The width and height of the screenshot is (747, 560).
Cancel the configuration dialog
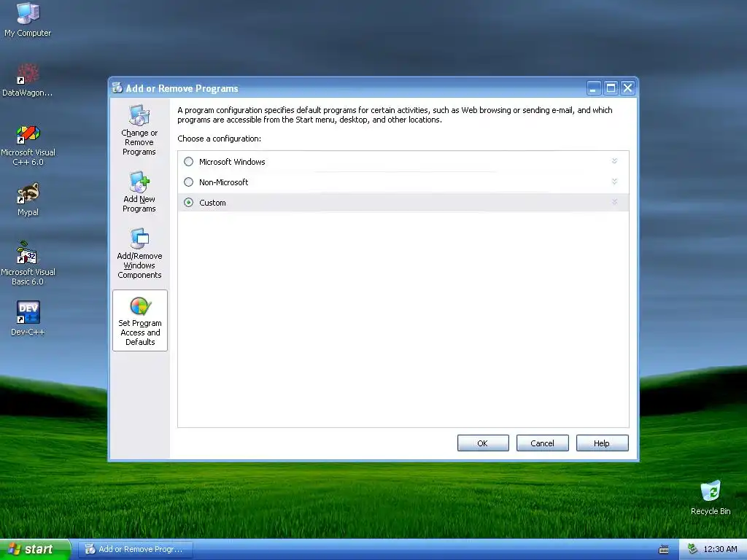pos(542,443)
